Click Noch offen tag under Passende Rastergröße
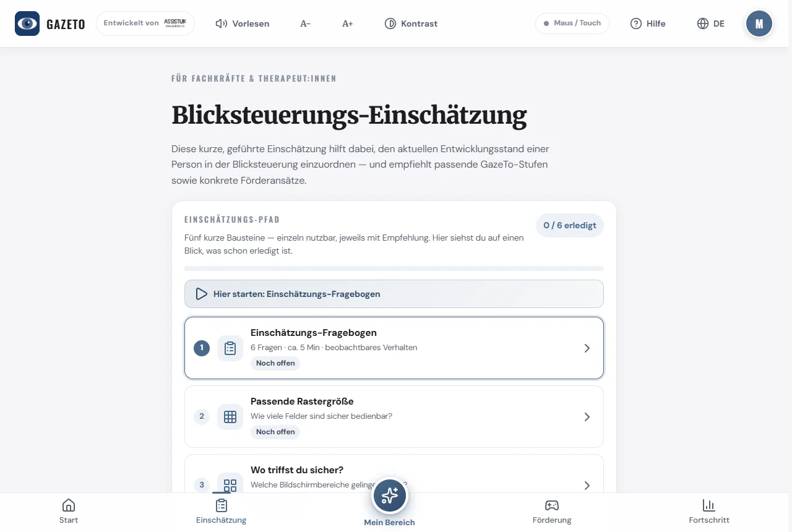Viewport: 792px width, 532px height. pyautogui.click(x=275, y=432)
